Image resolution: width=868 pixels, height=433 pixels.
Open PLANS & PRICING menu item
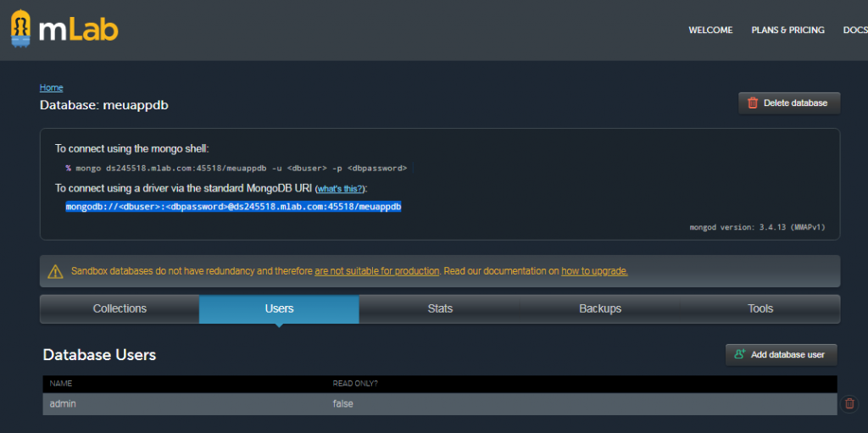[x=787, y=31]
